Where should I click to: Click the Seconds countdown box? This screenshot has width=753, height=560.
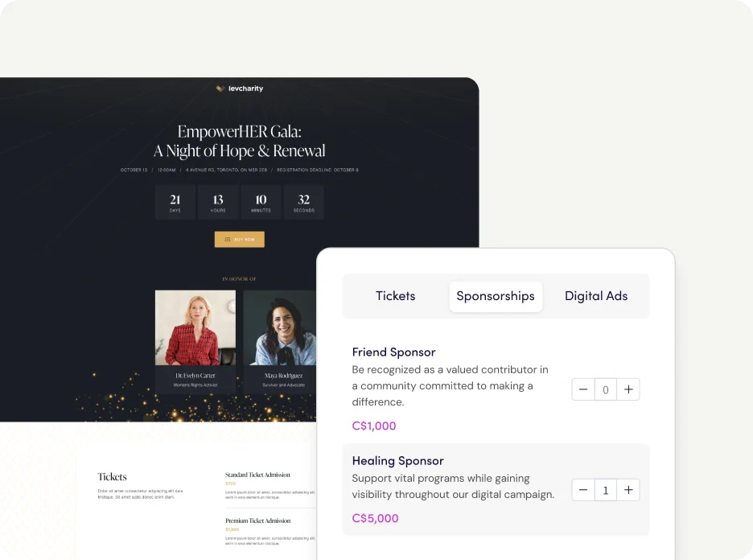pyautogui.click(x=303, y=202)
